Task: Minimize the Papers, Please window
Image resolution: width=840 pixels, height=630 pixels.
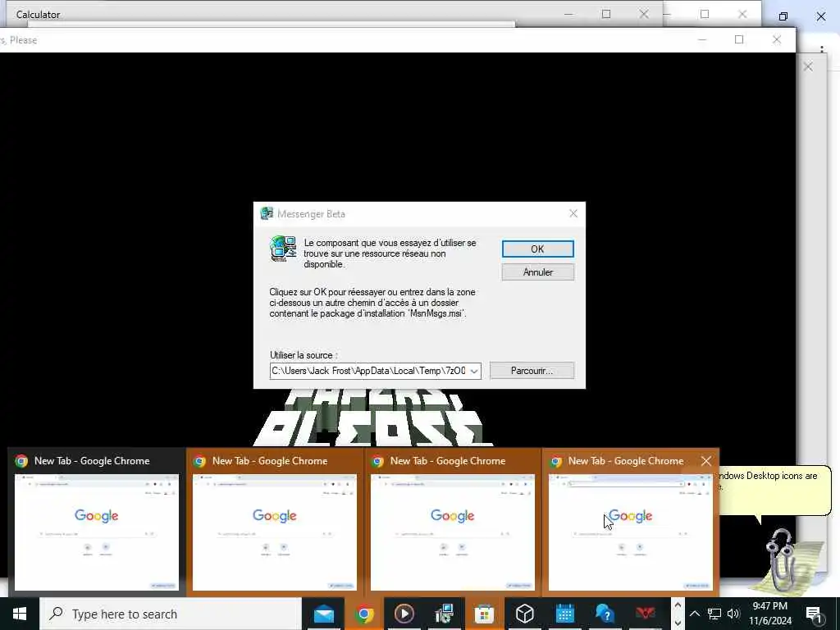Action: (702, 39)
